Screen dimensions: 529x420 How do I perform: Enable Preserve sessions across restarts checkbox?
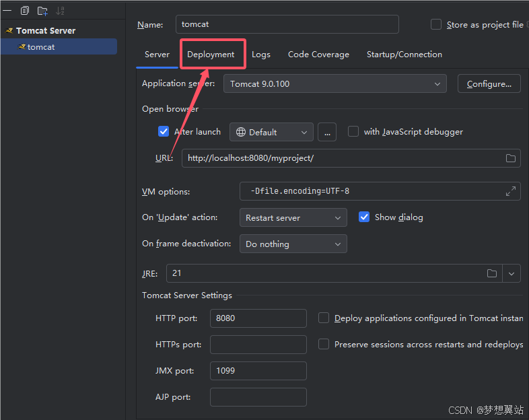pyautogui.click(x=324, y=344)
